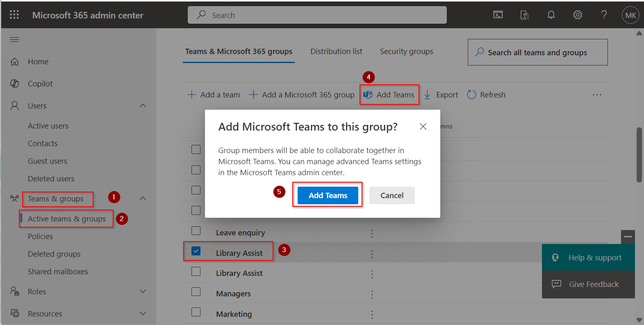Switch to Distribution list tab

(x=336, y=52)
